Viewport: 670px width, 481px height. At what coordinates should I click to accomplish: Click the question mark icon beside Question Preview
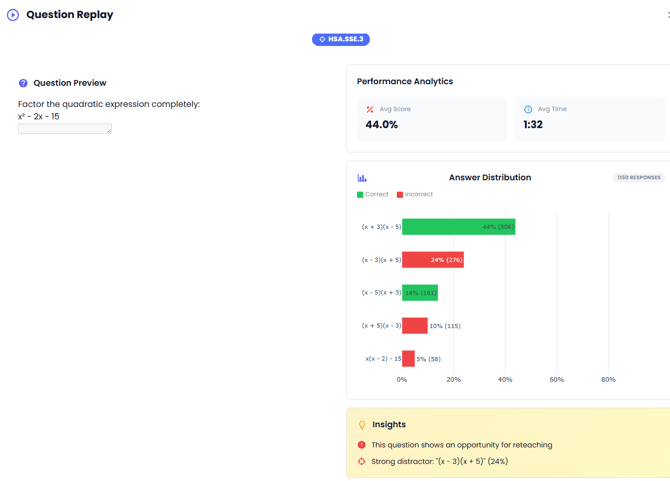click(x=23, y=83)
